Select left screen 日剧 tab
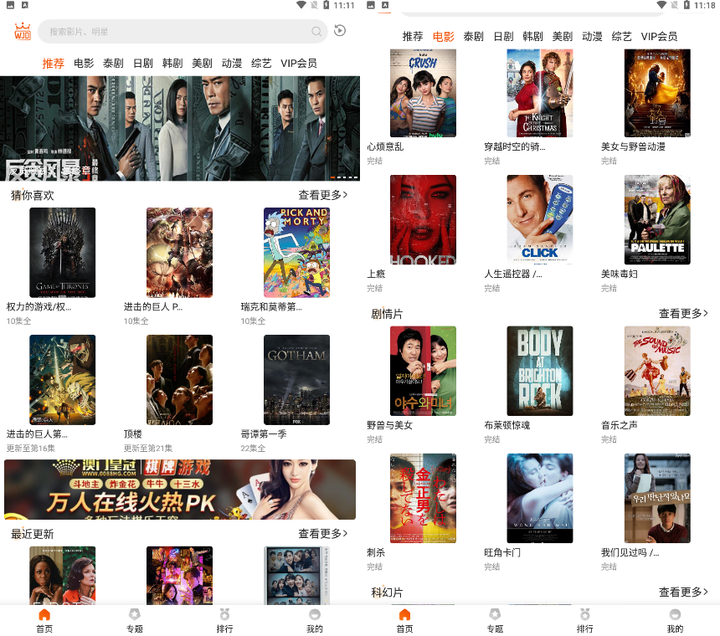 pyautogui.click(x=143, y=63)
